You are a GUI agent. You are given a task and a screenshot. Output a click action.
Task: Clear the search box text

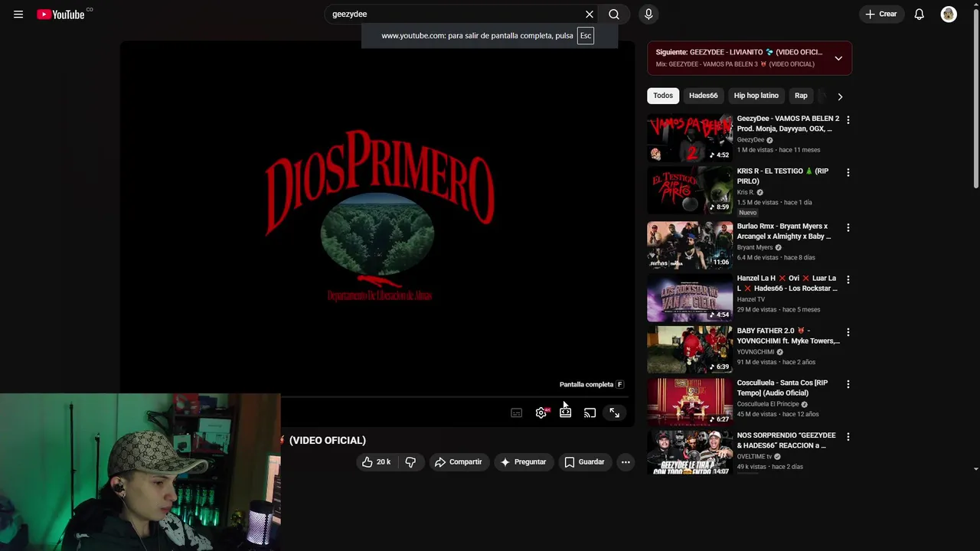pos(590,15)
